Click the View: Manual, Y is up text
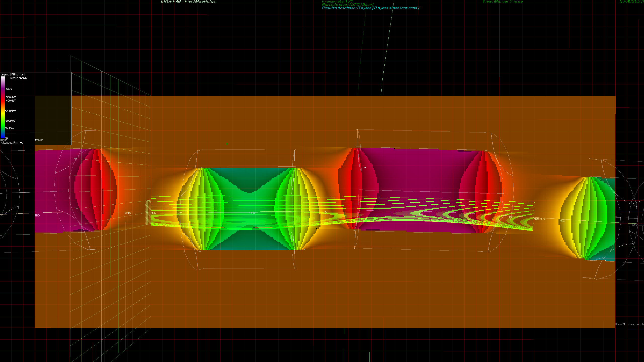This screenshot has width=644, height=362. (x=502, y=2)
